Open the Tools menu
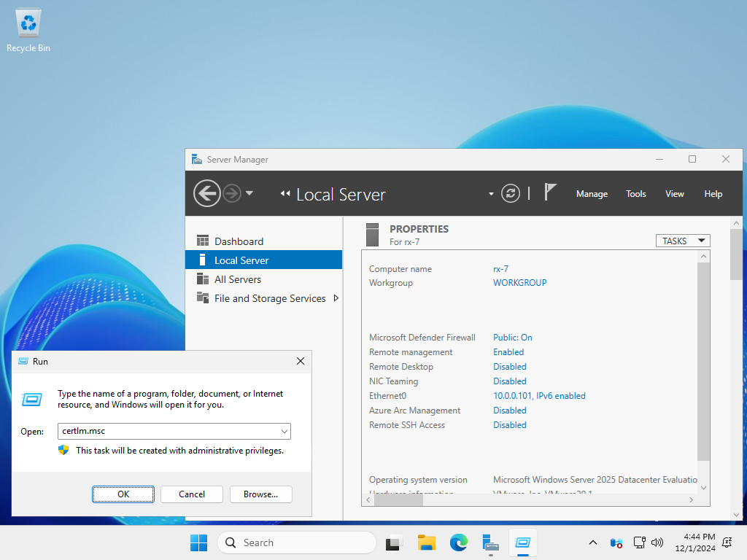Image resolution: width=747 pixels, height=560 pixels. click(635, 194)
